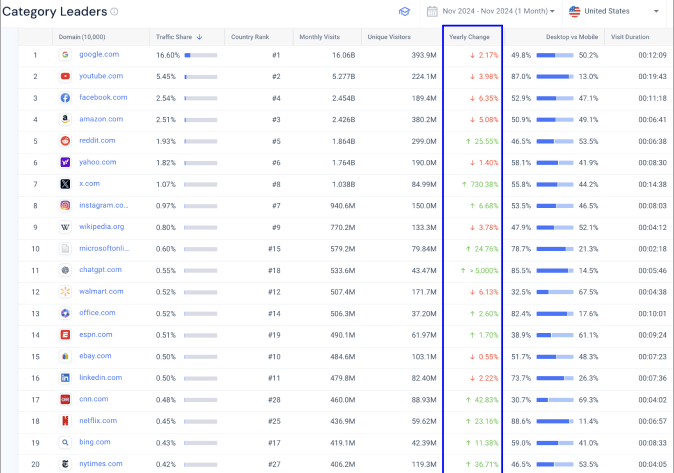Open the linkedin.com domain link
Image resolution: width=674 pixels, height=473 pixels.
101,377
